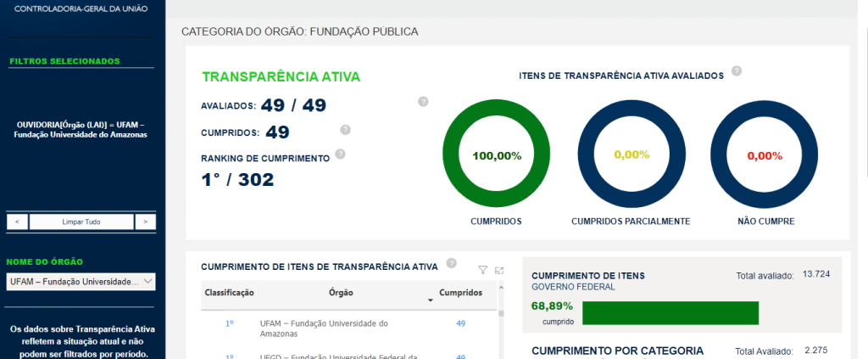
Task: Sort by the Classificação column header
Action: pos(228,293)
